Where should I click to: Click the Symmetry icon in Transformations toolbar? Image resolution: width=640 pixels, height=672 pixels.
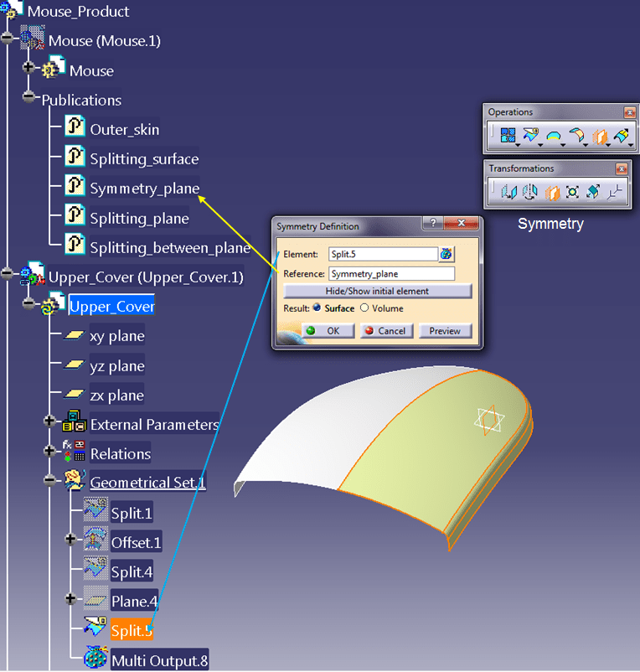click(x=551, y=192)
